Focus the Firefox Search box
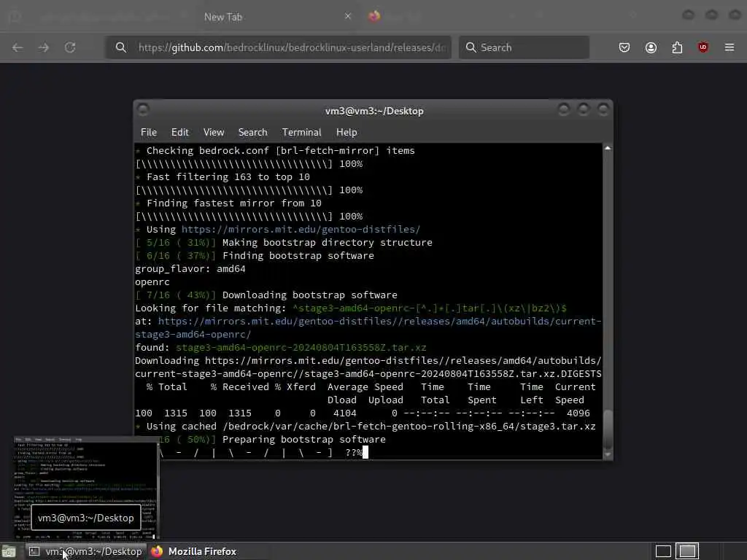The height and width of the screenshot is (560, 747). pos(524,47)
